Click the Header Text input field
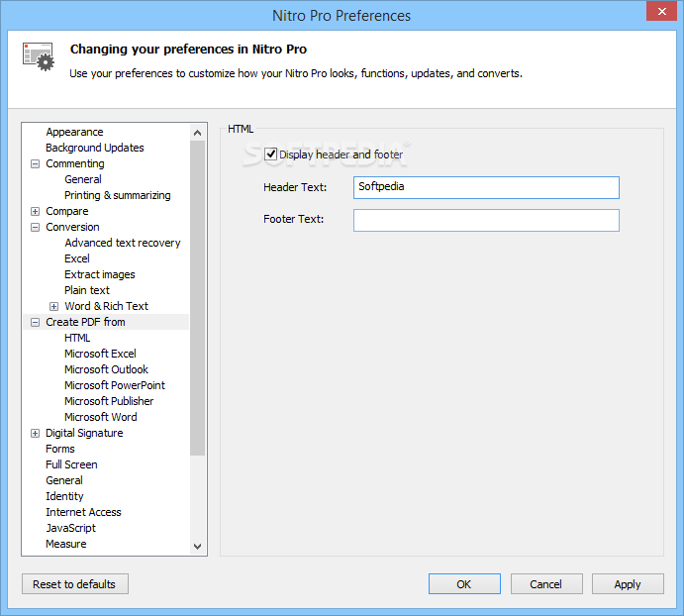 [486, 187]
